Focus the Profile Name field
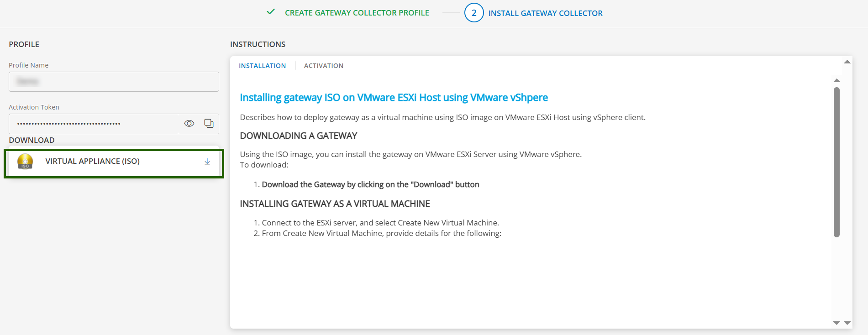Screen dimensions: 868x335 point(114,82)
